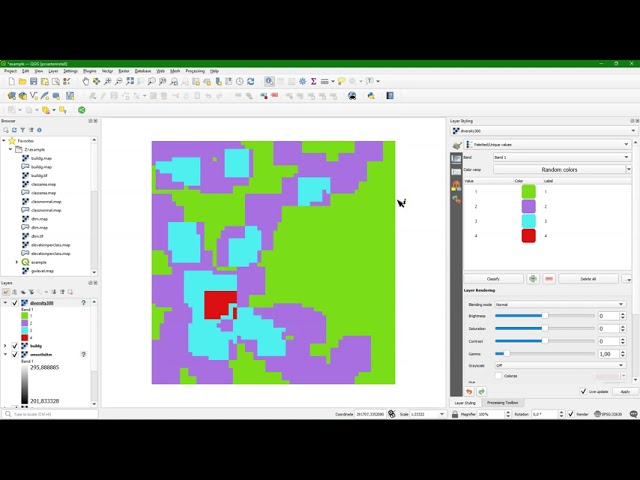Viewport: 640px width, 480px height.
Task: Click the Delete All button
Action: pyautogui.click(x=588, y=279)
